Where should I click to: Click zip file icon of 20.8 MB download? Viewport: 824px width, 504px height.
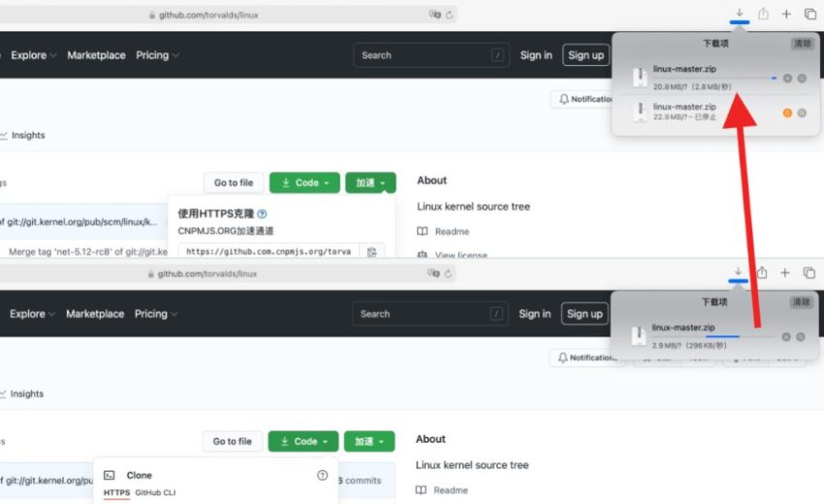(640, 78)
